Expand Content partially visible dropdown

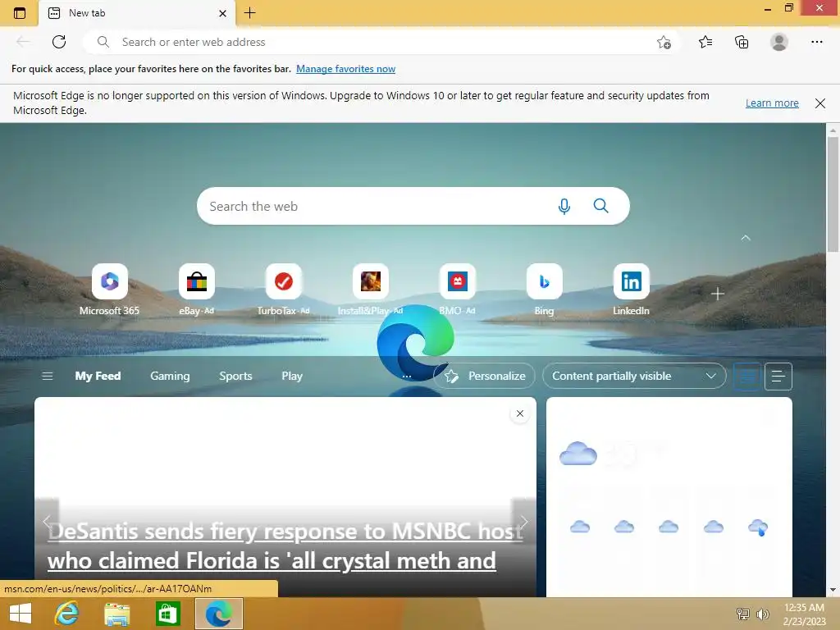tap(634, 376)
